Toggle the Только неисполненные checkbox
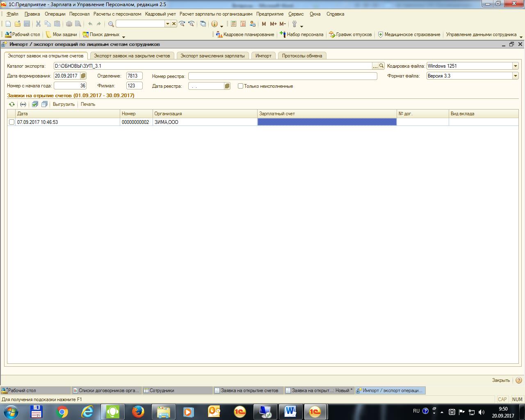Viewport: 525px width, 420px height. click(x=241, y=86)
